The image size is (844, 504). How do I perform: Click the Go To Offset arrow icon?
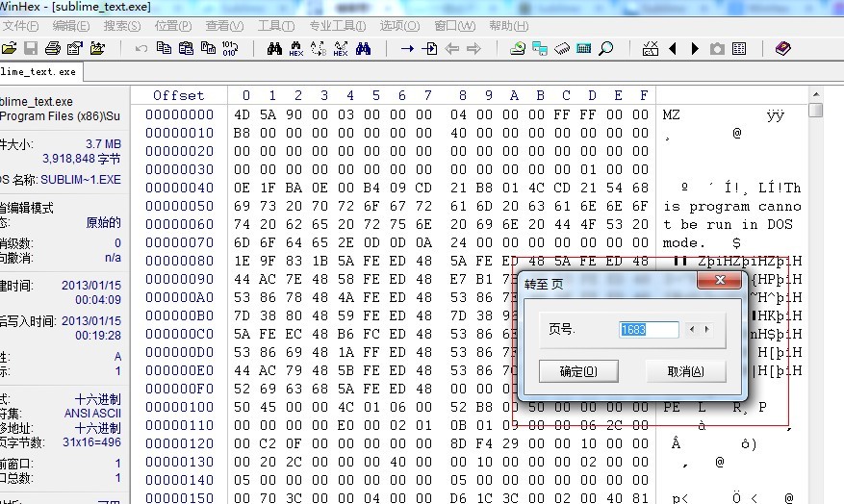[407, 49]
